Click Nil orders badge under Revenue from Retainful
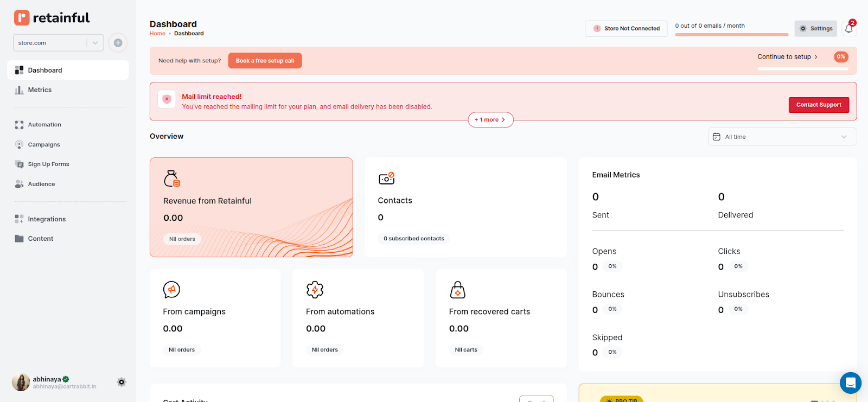The height and width of the screenshot is (402, 868). click(x=182, y=239)
